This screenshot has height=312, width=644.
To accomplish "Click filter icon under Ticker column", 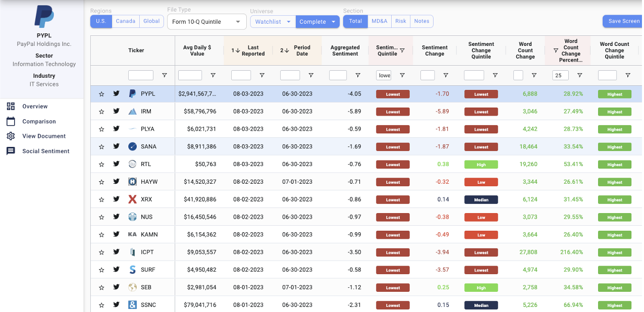I will (165, 75).
